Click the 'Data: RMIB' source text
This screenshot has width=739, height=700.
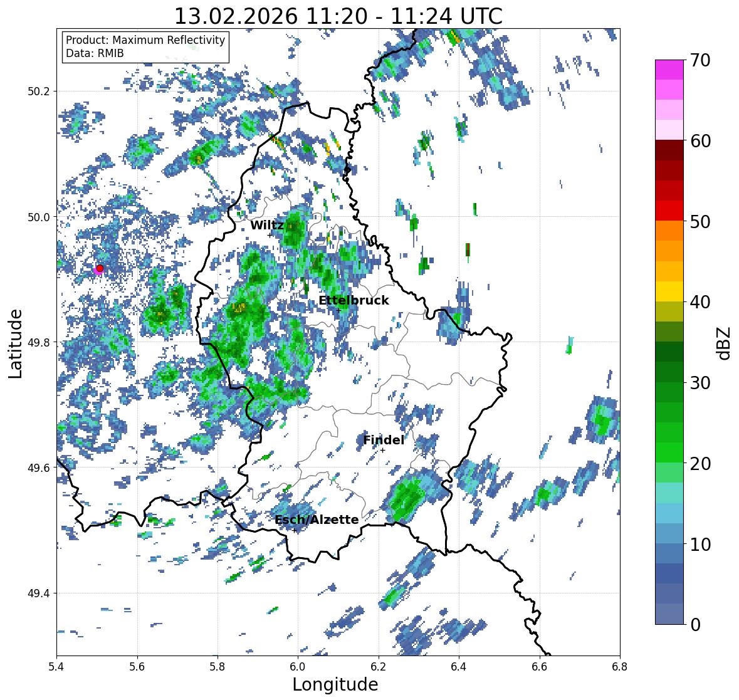click(95, 53)
